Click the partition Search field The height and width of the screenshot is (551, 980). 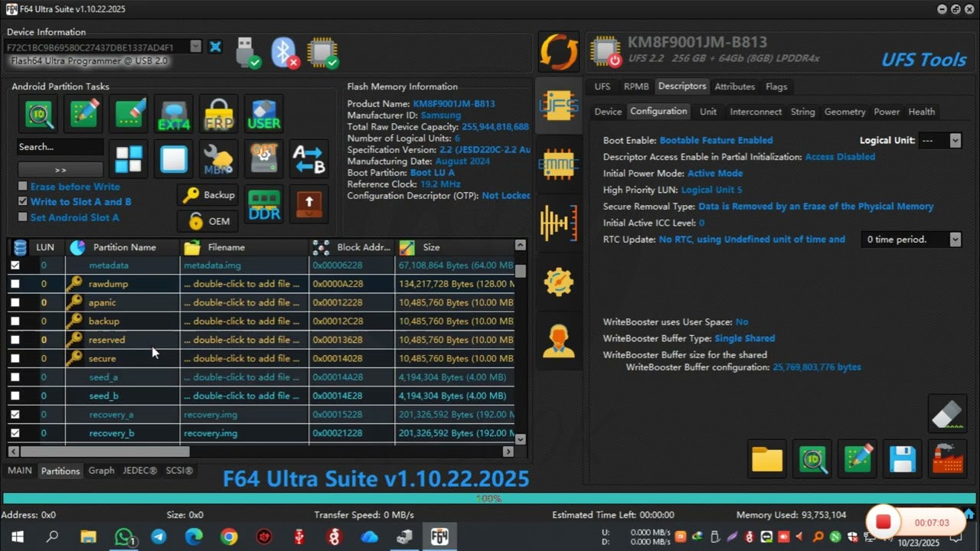pos(60,147)
